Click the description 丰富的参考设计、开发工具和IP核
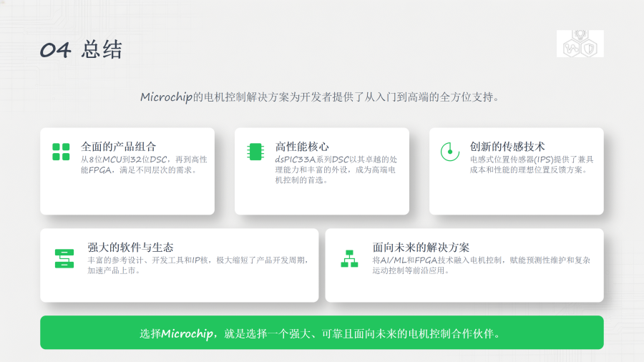This screenshot has height=362, width=644. pos(198,265)
